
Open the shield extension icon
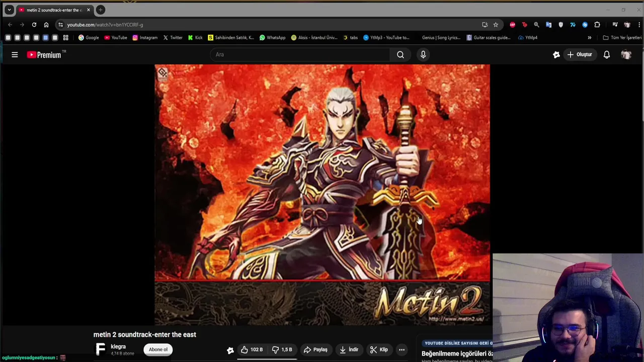[560, 25]
